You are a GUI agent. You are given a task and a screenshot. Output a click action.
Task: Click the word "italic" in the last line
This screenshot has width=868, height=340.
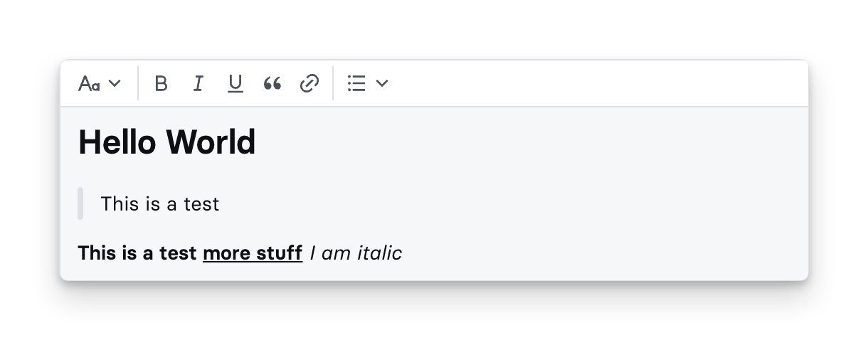379,253
